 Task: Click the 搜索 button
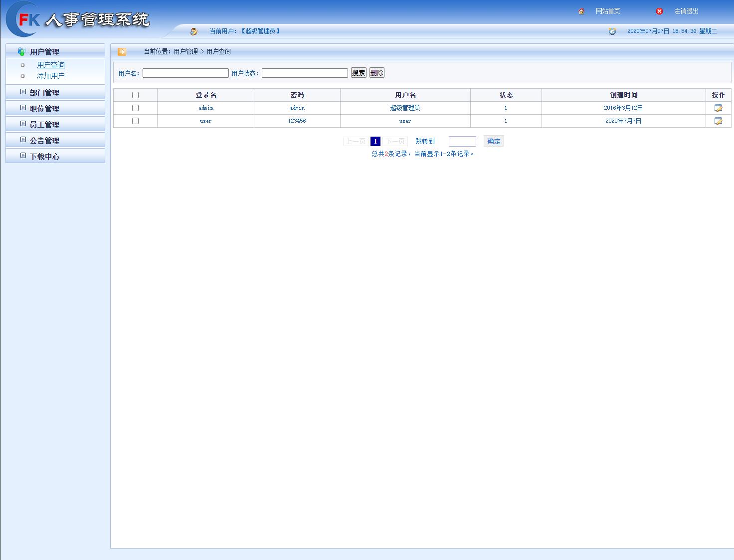359,72
